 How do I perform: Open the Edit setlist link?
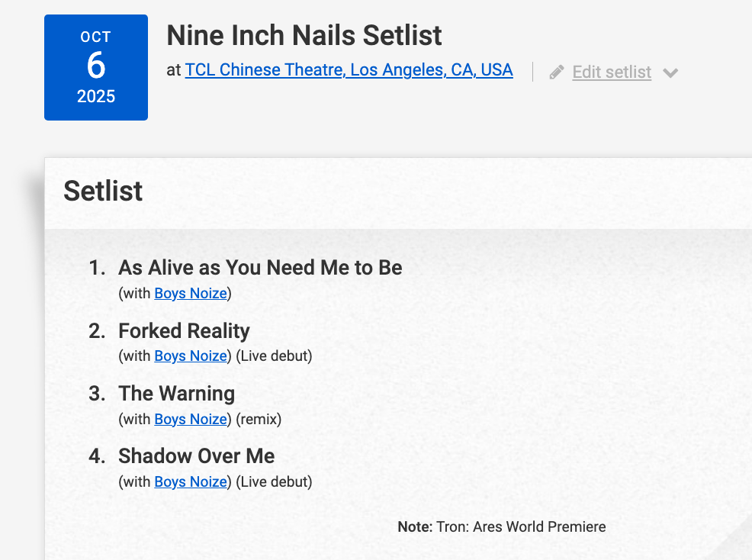click(612, 72)
